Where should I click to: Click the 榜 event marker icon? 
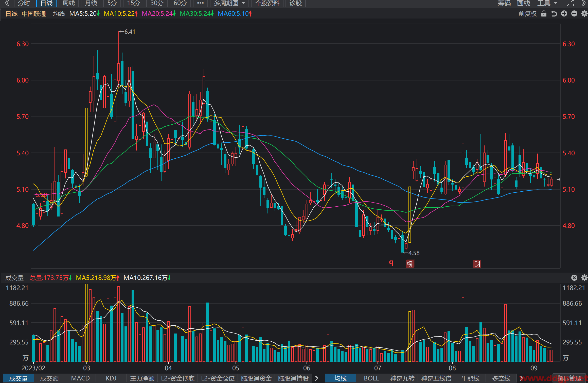(409, 264)
